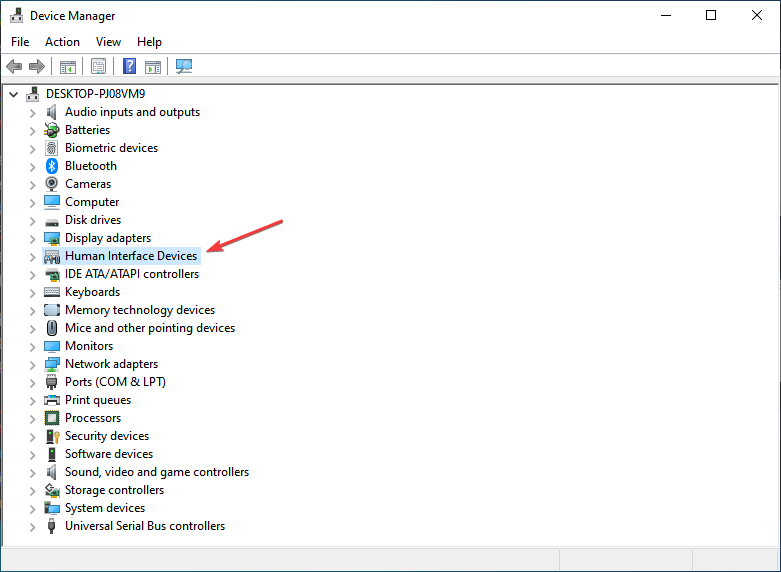Click the Ports (COM & LPT) icon
Image resolution: width=781 pixels, height=572 pixels.
click(51, 382)
